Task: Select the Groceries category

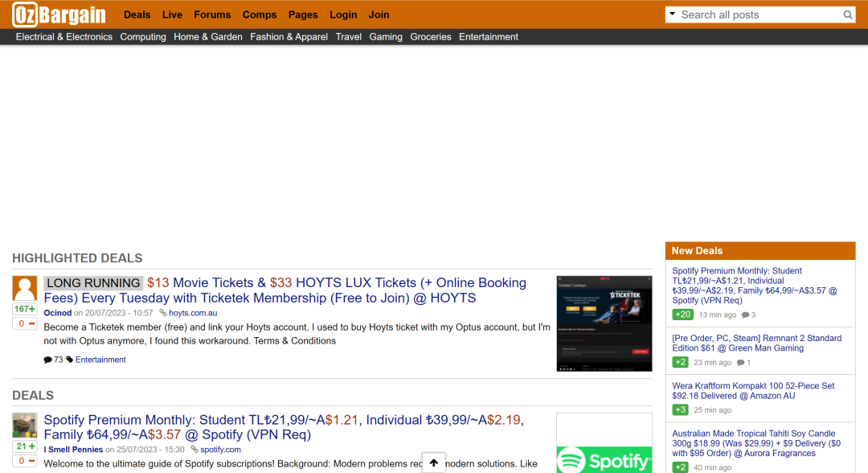Action: click(430, 36)
